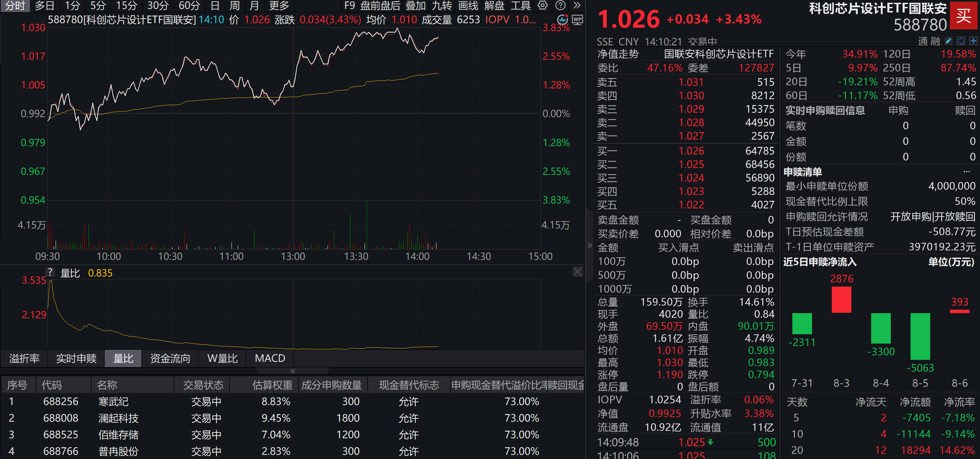Toggle 叠加 overlay in the toolbar

(415, 6)
